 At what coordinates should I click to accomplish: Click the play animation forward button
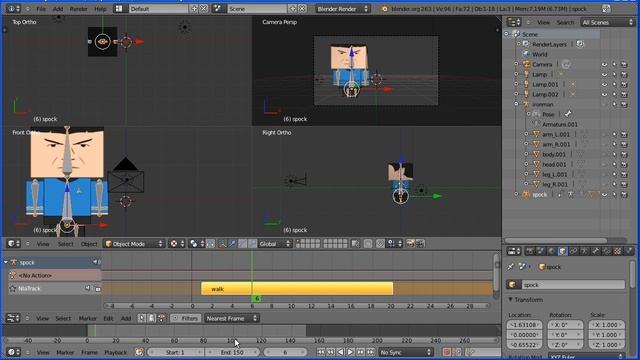click(x=351, y=352)
